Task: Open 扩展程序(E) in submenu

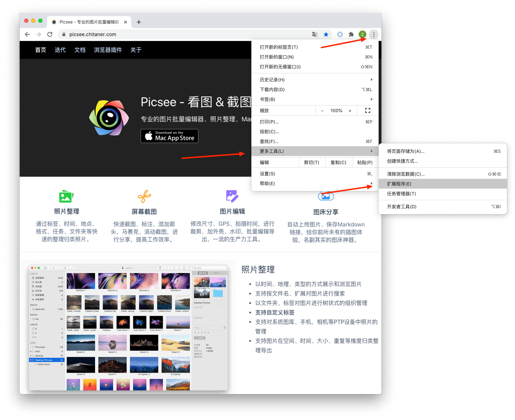Action: [443, 184]
